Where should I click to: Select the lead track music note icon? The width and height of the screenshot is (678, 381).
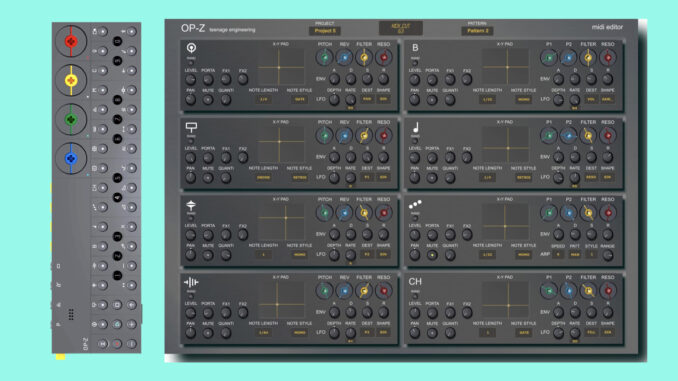point(416,128)
